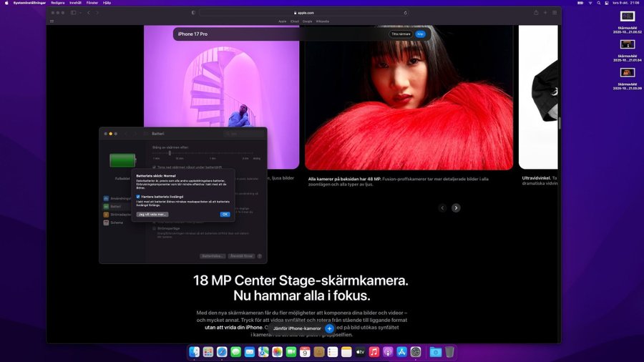This screenshot has height=362, width=644.
Task: Go to next gallery slide arrow
Action: tap(456, 207)
